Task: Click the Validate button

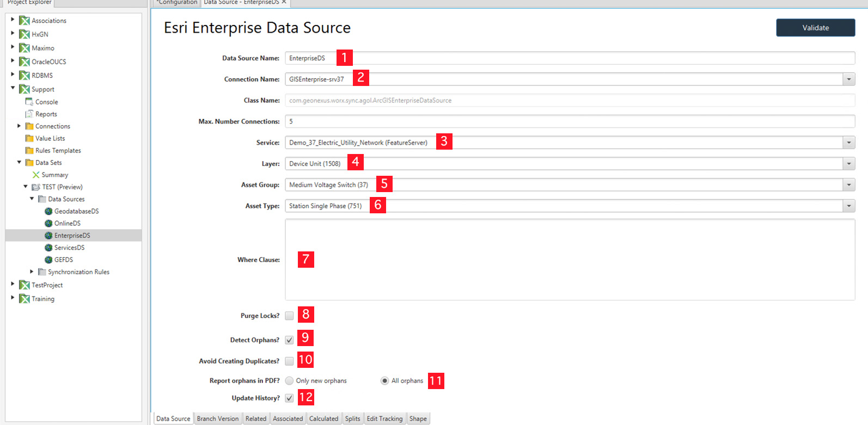Action: tap(816, 28)
